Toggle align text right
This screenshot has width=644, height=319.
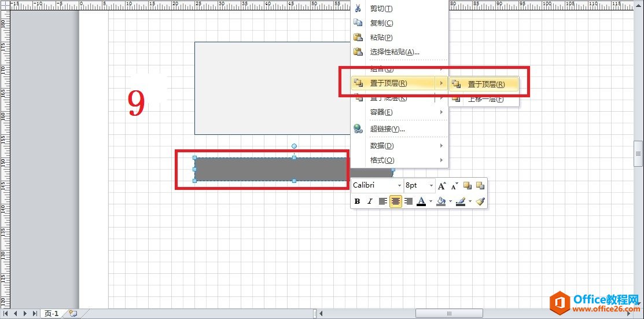click(x=409, y=201)
